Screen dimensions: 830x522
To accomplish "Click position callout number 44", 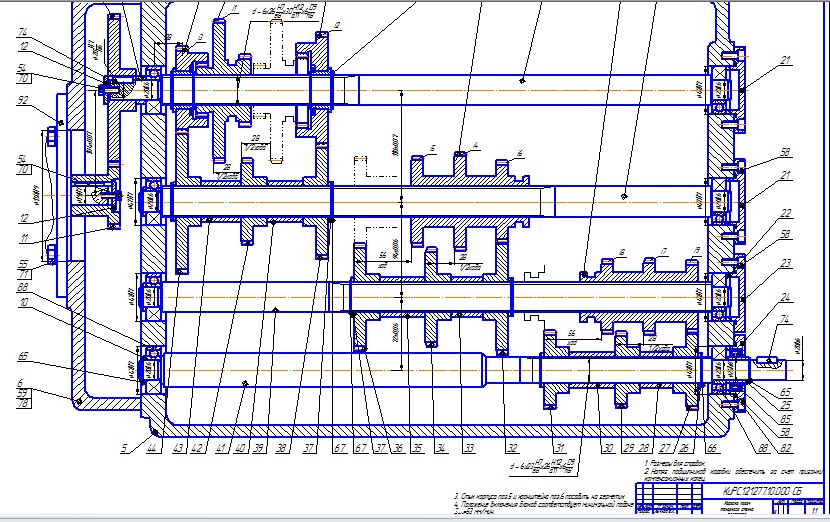I will click(x=152, y=448).
